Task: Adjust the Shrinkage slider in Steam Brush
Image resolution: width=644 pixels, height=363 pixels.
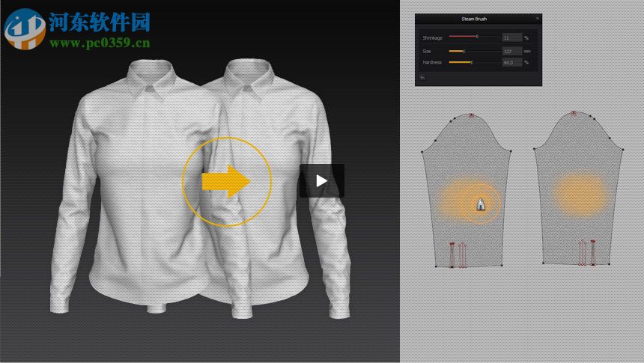Action: (475, 37)
